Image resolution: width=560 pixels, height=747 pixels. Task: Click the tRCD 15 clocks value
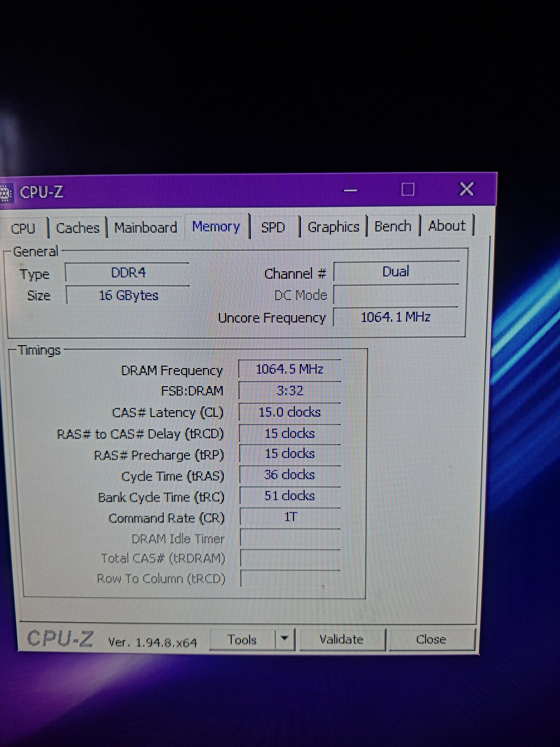289,433
